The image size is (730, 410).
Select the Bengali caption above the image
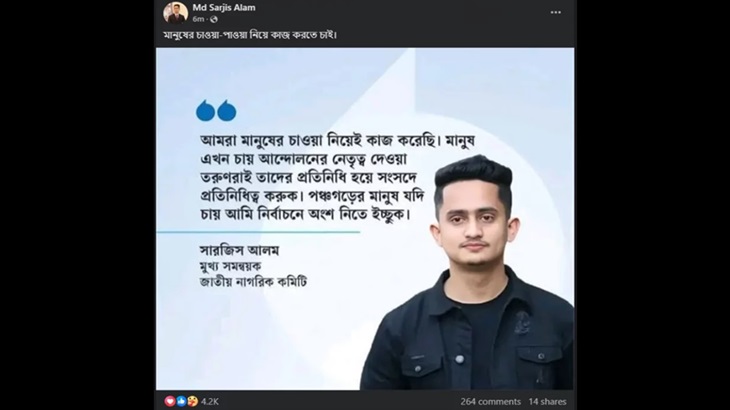point(250,35)
